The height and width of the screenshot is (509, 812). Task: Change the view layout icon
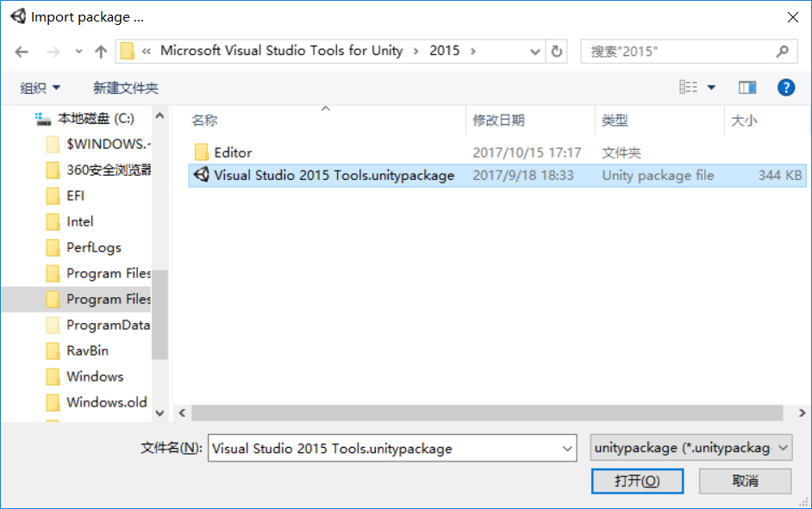coord(688,87)
